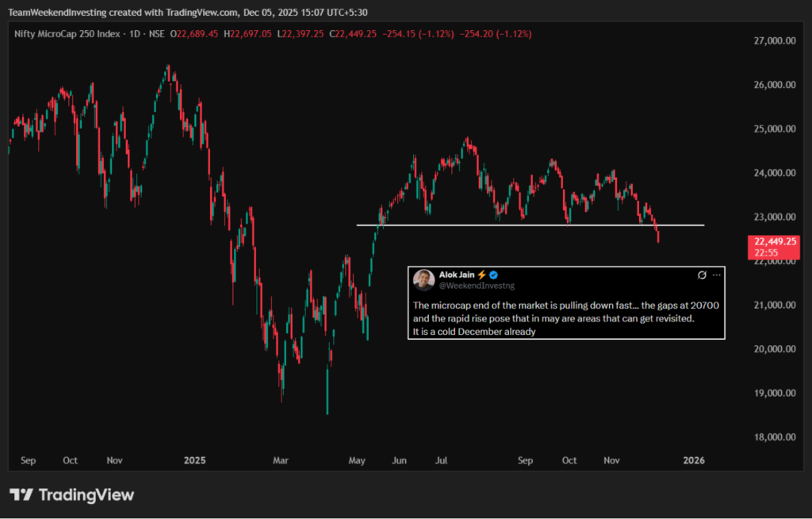This screenshot has height=519, width=812.
Task: Click the 2025 label on time axis
Action: coord(194,459)
